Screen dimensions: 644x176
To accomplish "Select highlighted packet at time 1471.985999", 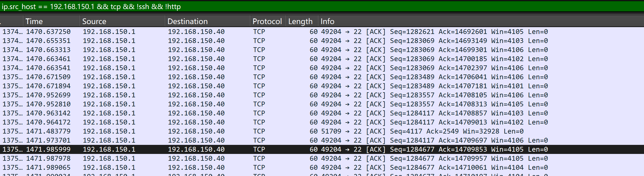I will pos(322,149).
